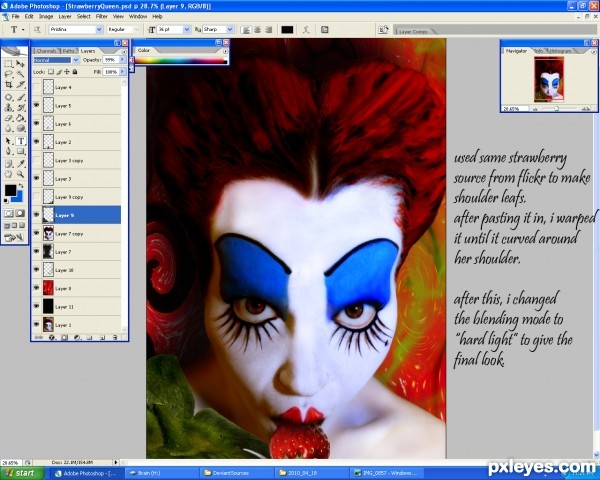The width and height of the screenshot is (600, 480).
Task: Hide Layer 5 visibility eye
Action: pos(36,105)
